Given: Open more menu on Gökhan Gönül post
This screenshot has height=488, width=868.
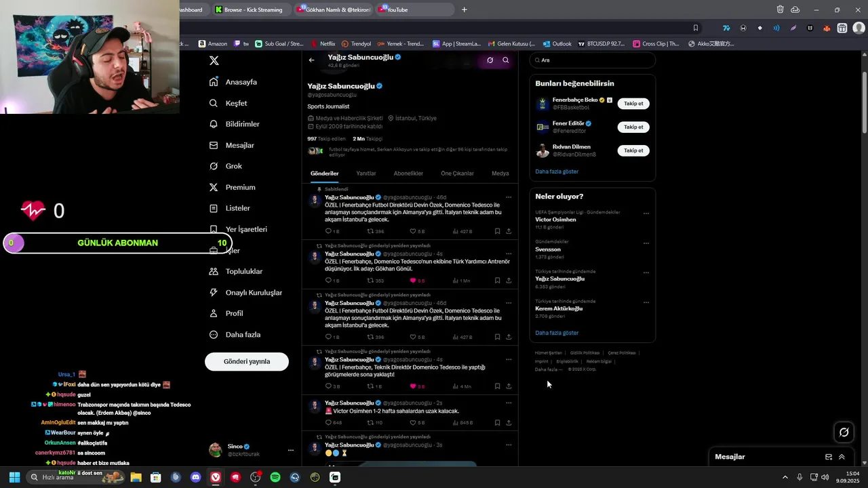Looking at the screenshot, I should tap(509, 253).
